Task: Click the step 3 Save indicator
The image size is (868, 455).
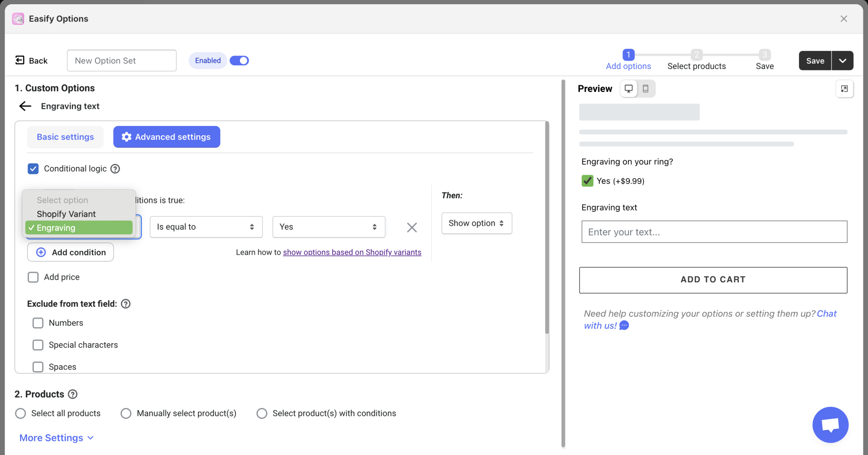Action: (765, 60)
